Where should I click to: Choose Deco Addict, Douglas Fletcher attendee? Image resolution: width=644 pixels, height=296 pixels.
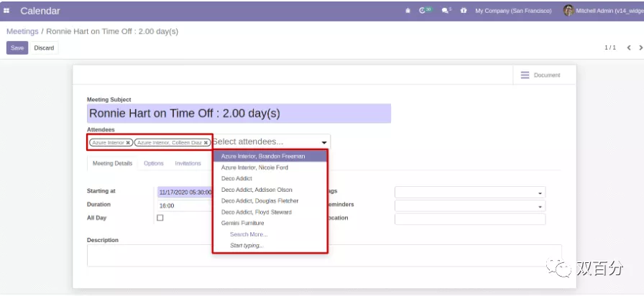pyautogui.click(x=270, y=200)
